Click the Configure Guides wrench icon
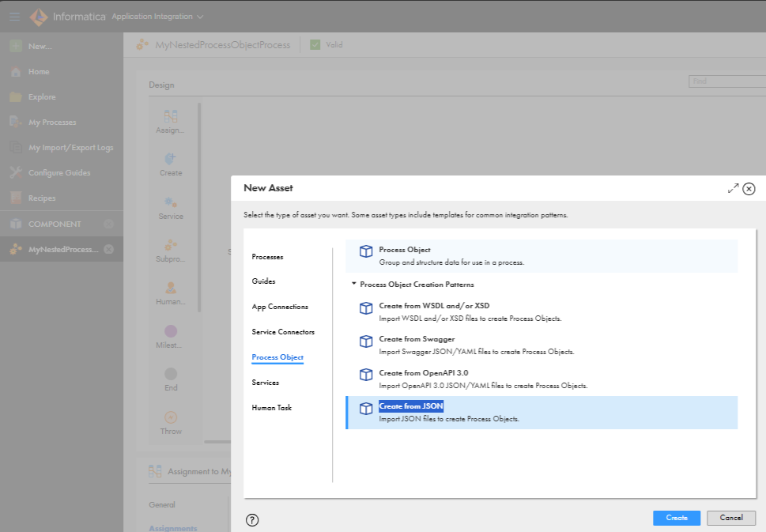 coord(16,172)
